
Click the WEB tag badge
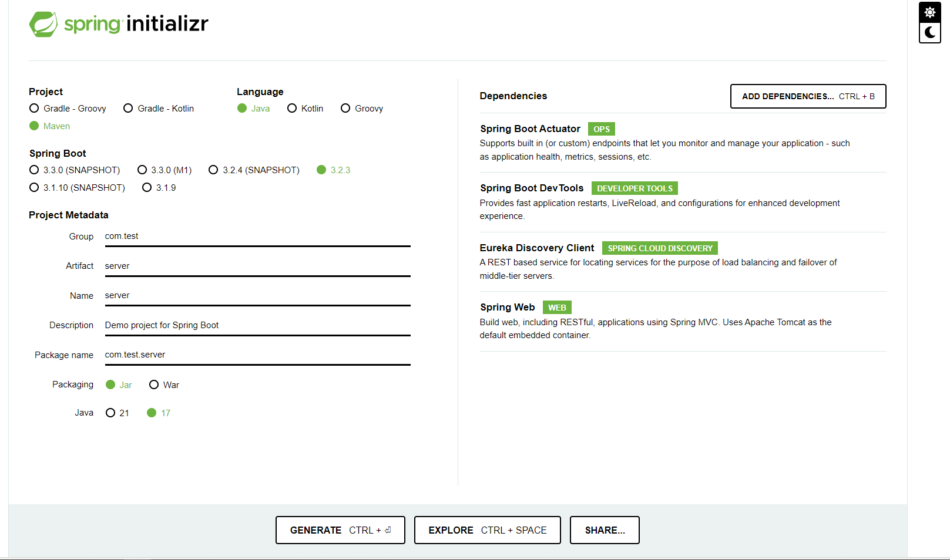[x=557, y=308]
